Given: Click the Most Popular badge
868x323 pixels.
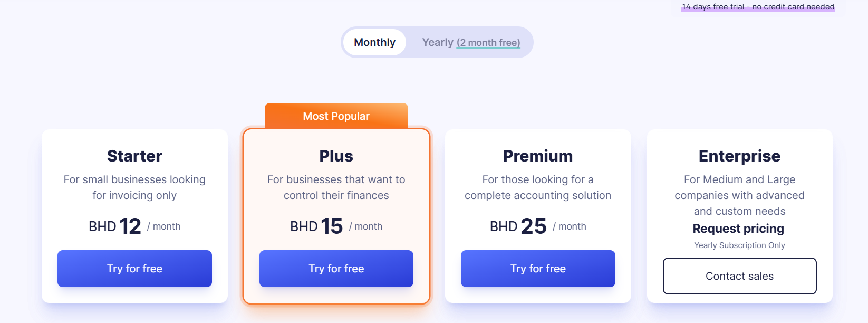Looking at the screenshot, I should 336,116.
